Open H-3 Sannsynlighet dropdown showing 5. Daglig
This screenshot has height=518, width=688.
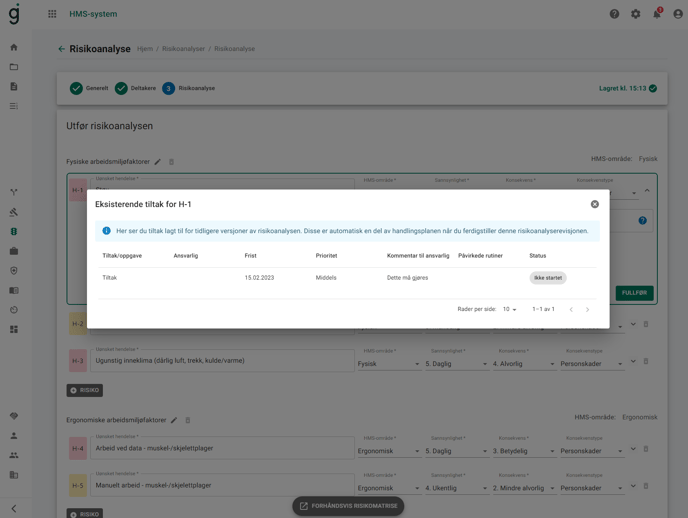(x=456, y=364)
